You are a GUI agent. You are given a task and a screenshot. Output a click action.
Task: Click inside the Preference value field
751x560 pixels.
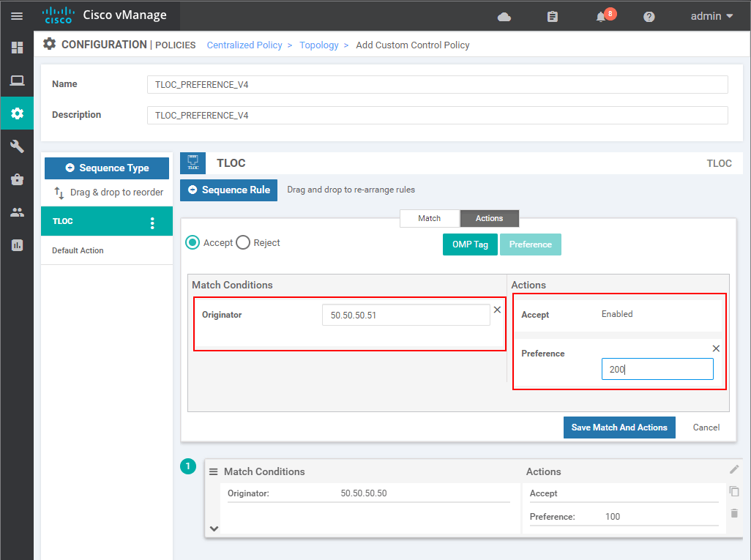point(657,369)
